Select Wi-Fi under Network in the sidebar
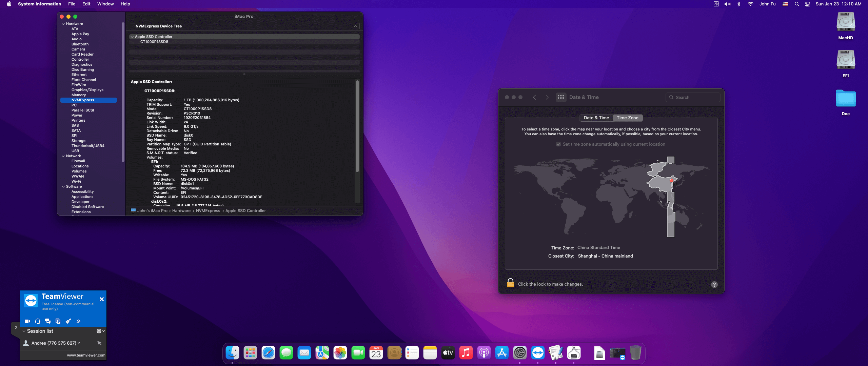The width and height of the screenshot is (868, 366). click(x=76, y=182)
